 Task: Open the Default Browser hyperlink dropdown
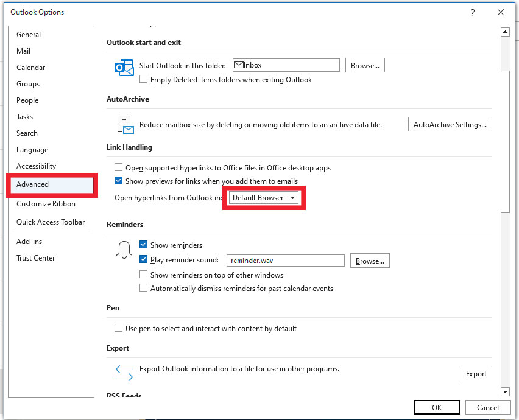pyautogui.click(x=264, y=198)
